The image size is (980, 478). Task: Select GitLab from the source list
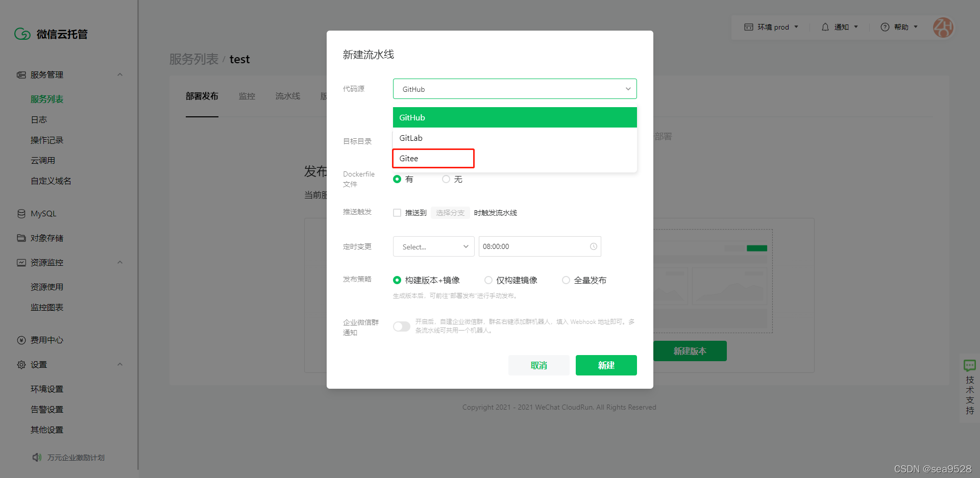(x=515, y=138)
